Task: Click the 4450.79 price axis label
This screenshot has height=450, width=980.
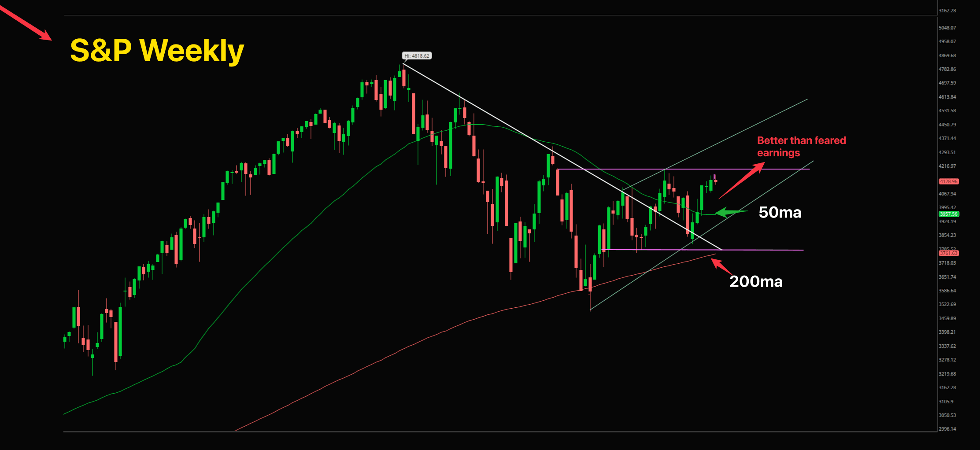Action: click(x=947, y=125)
